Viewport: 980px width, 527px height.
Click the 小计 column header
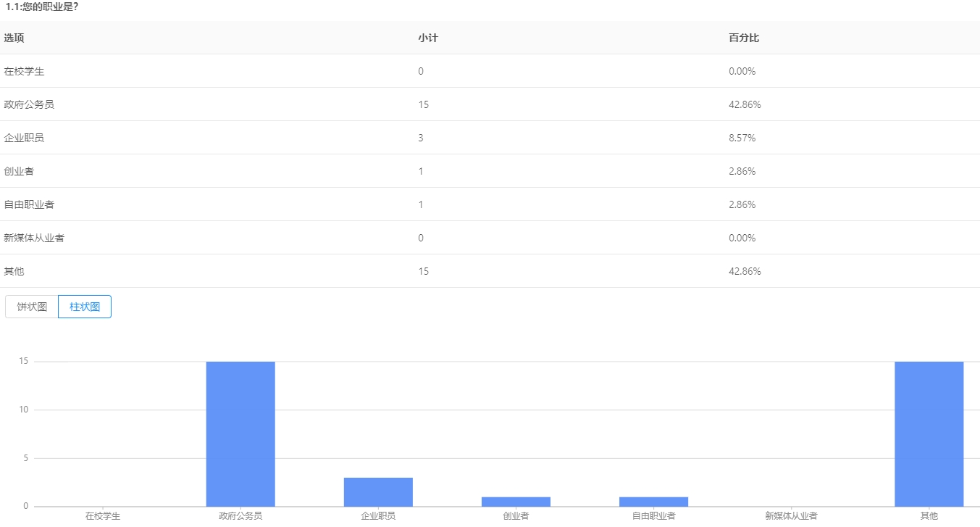427,38
